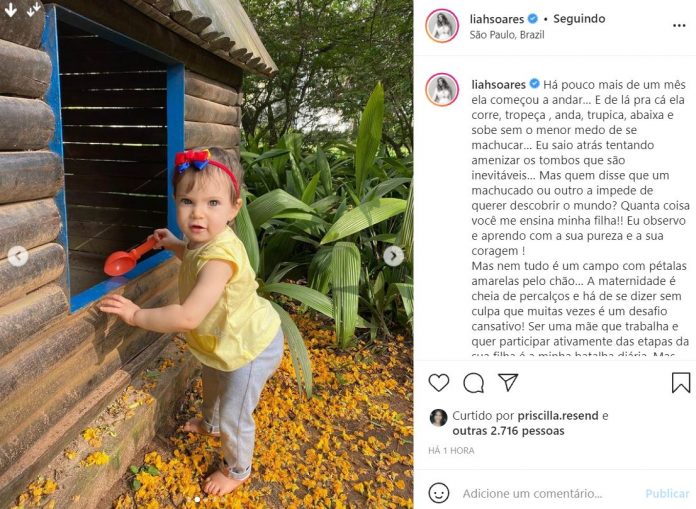Like the post with the heart icon
696x509 pixels.
point(439,383)
